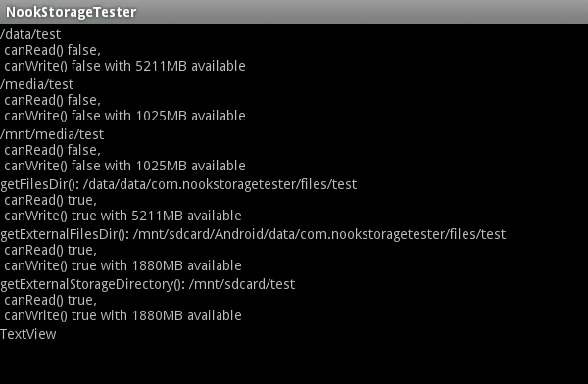Click canRead() false under /media/test
Viewport: 588px width, 384px height.
pos(52,100)
